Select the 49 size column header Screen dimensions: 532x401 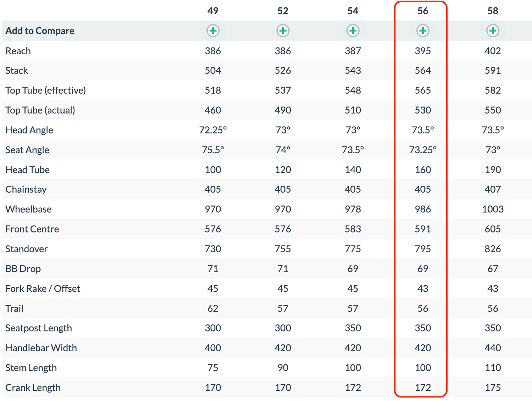pyautogui.click(x=213, y=11)
